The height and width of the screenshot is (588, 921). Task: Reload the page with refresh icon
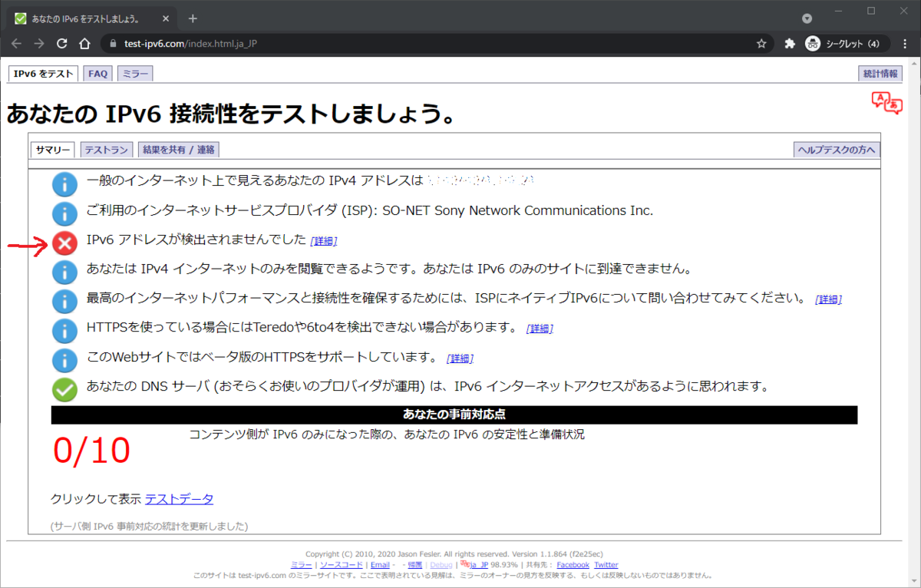pos(62,44)
